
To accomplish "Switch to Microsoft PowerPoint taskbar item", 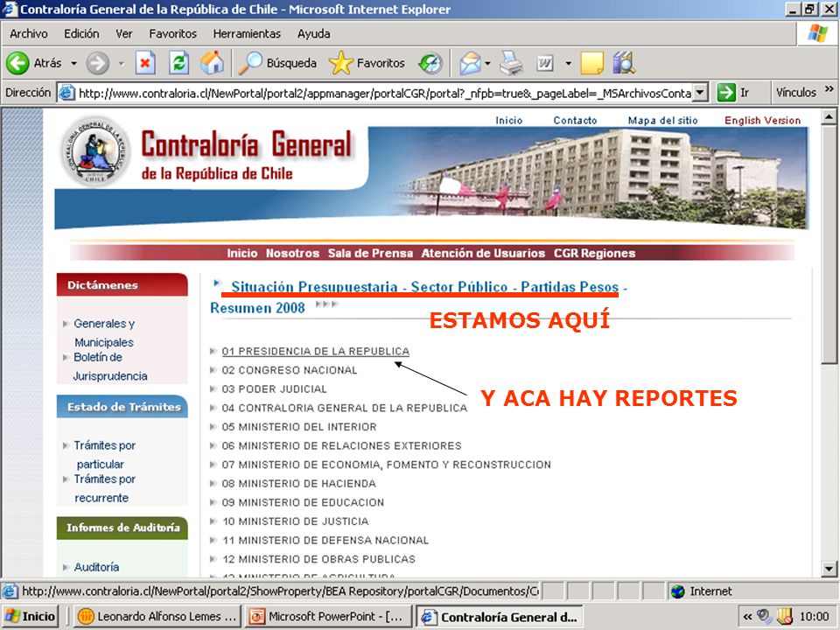I will pos(327,617).
